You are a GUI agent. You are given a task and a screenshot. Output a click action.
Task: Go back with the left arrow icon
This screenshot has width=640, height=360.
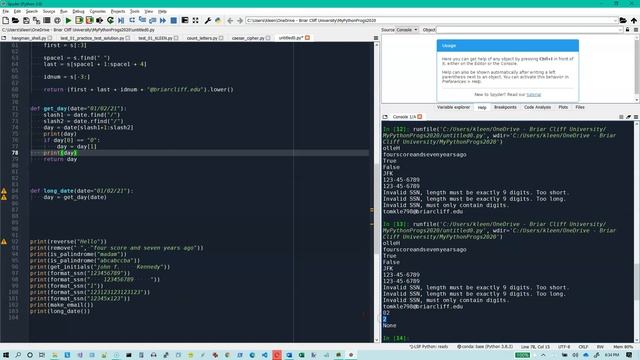[x=230, y=20]
